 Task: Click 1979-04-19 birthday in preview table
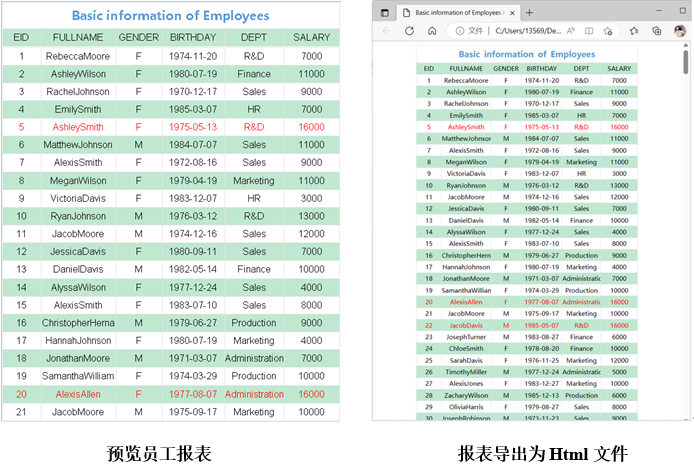[193, 181]
